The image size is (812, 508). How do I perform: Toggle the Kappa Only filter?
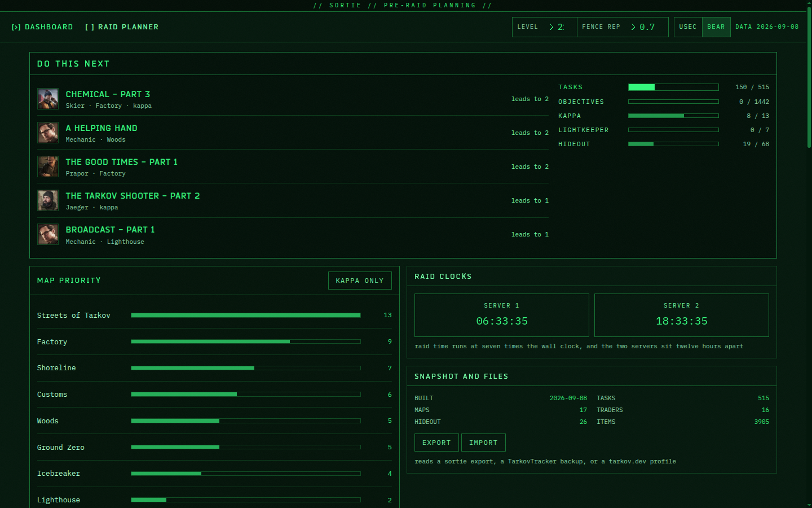click(360, 281)
